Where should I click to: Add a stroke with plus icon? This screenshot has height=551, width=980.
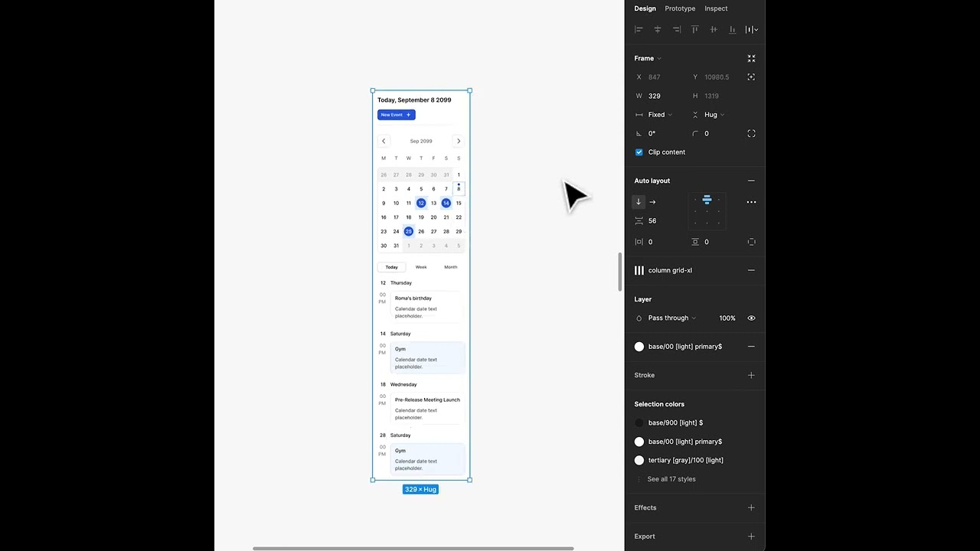(751, 375)
